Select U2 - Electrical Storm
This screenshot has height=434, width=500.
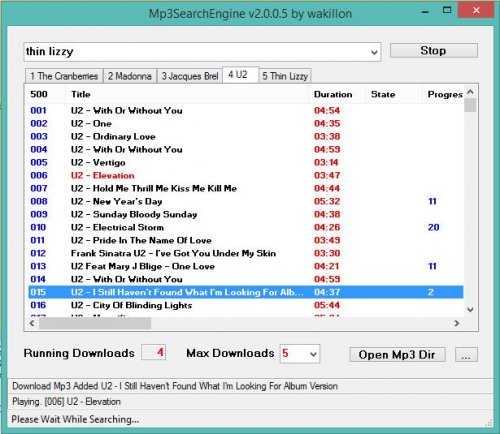click(x=246, y=228)
